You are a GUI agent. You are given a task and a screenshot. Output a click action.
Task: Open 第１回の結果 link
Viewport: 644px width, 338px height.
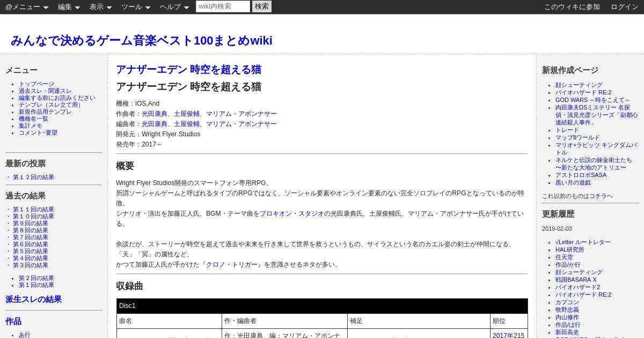36,285
